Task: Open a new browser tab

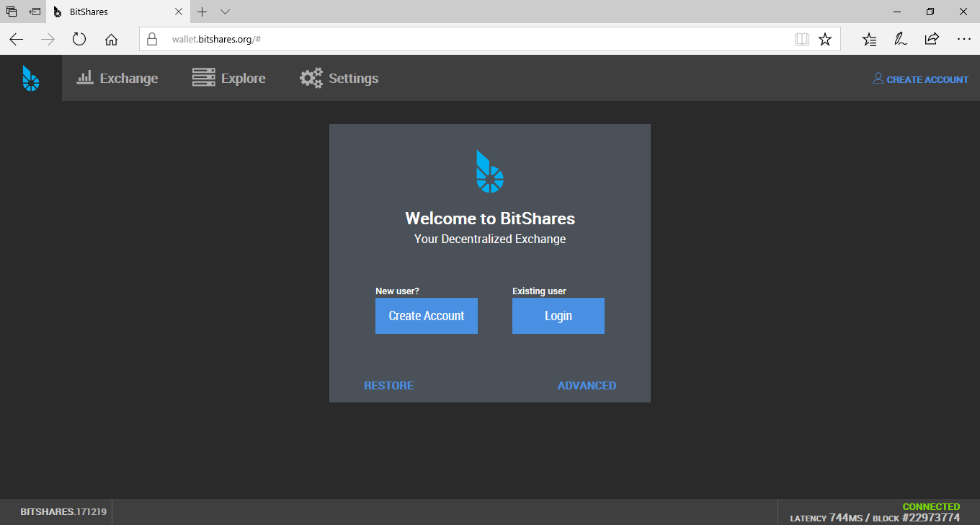Action: [202, 12]
